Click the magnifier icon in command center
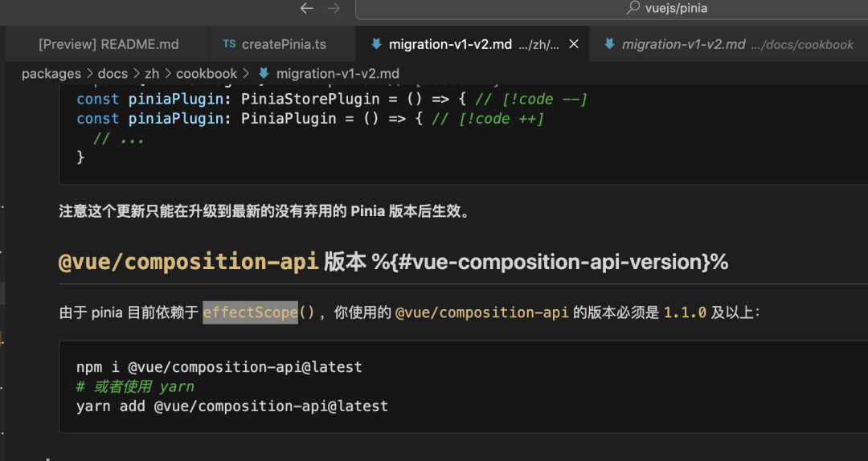This screenshot has height=461, width=868. 633,9
